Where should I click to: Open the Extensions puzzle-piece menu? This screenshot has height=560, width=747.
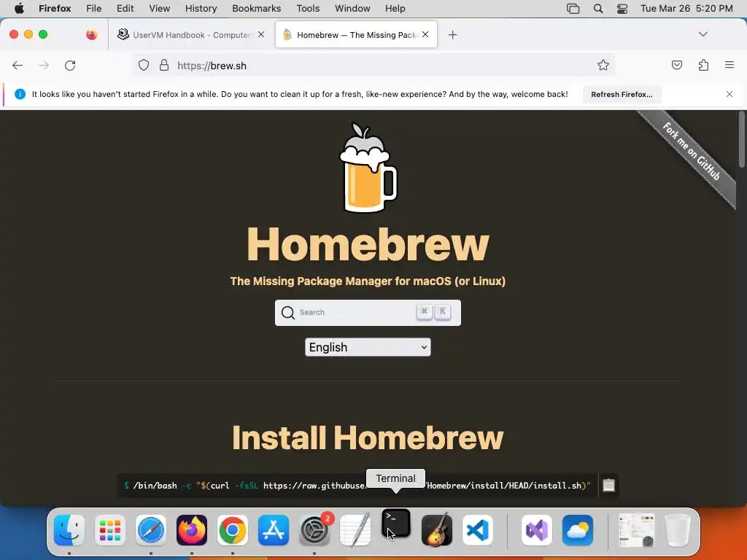[704, 65]
